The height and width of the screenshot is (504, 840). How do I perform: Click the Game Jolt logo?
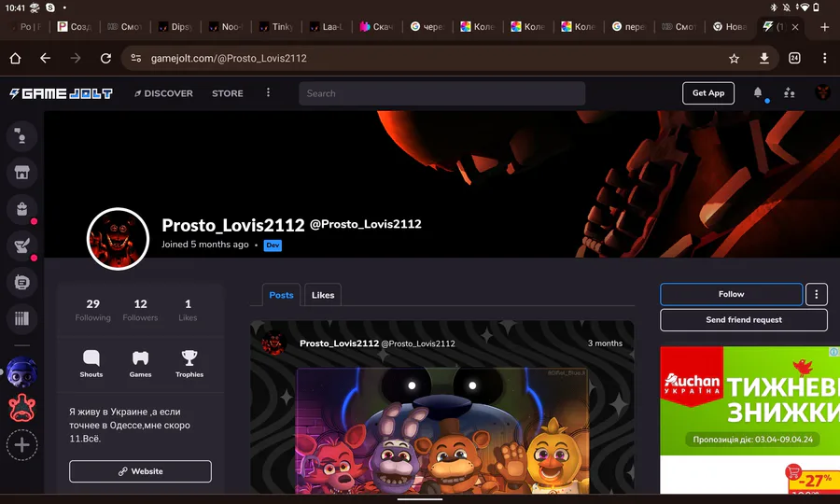click(61, 93)
